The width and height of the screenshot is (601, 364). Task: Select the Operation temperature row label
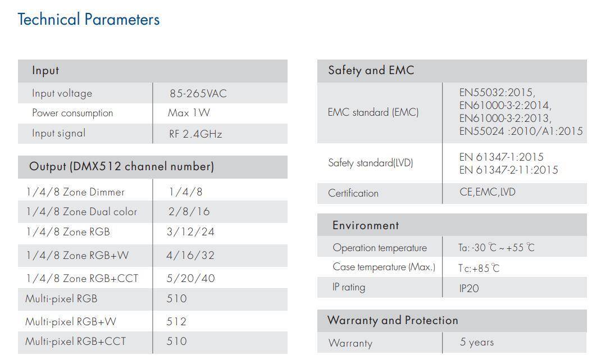380,248
